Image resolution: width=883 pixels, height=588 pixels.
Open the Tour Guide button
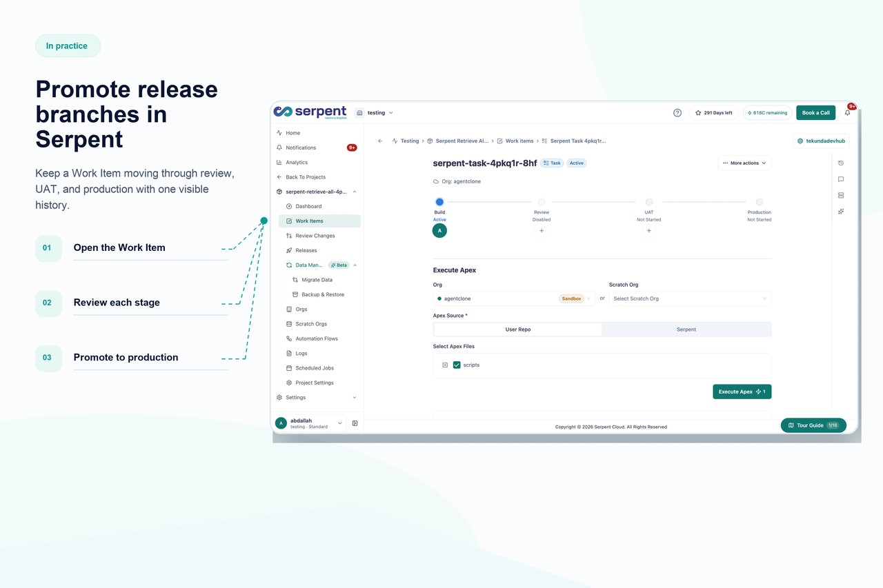813,425
